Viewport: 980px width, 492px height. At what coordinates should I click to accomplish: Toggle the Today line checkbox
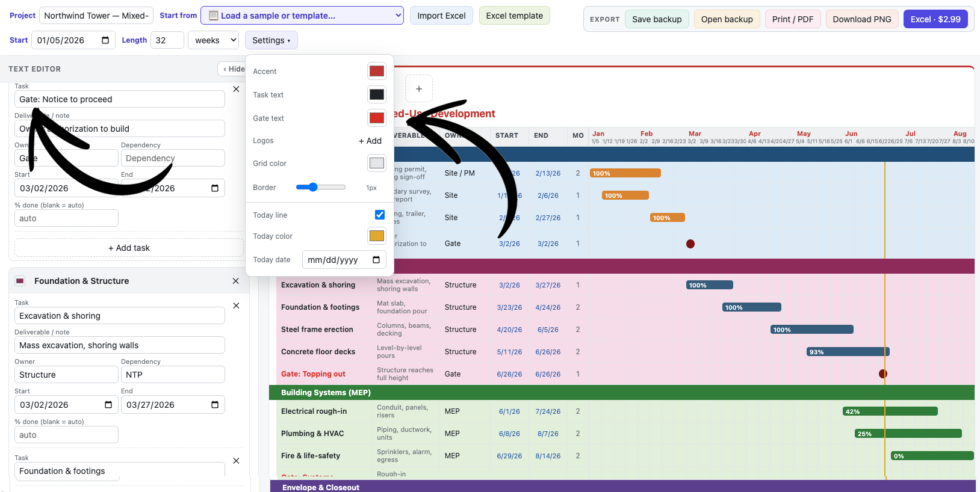click(x=380, y=215)
